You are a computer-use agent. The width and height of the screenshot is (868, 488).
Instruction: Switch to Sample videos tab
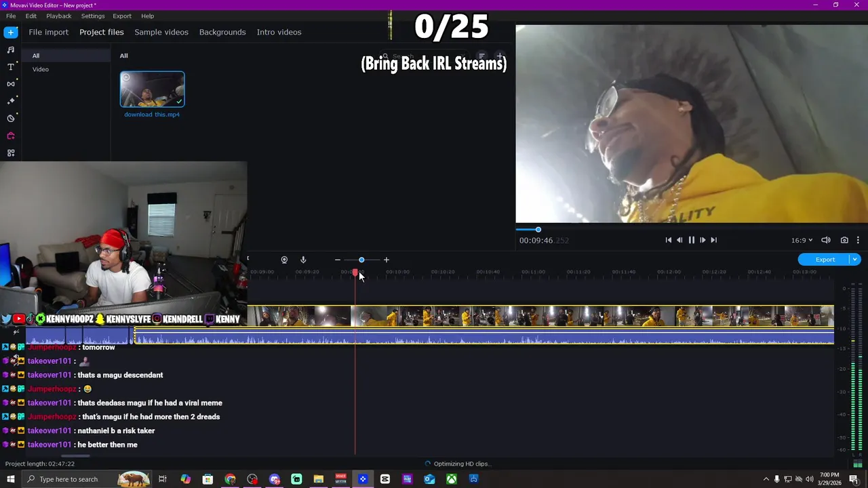pos(161,32)
